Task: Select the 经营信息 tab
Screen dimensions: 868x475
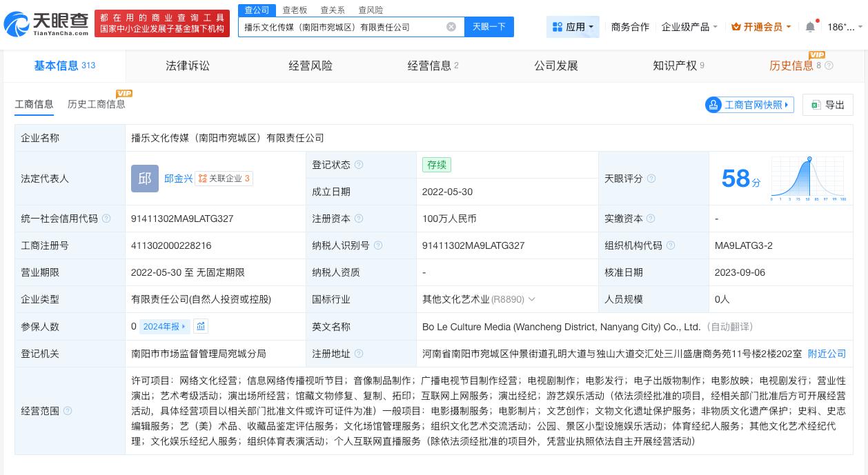Action: coord(433,65)
